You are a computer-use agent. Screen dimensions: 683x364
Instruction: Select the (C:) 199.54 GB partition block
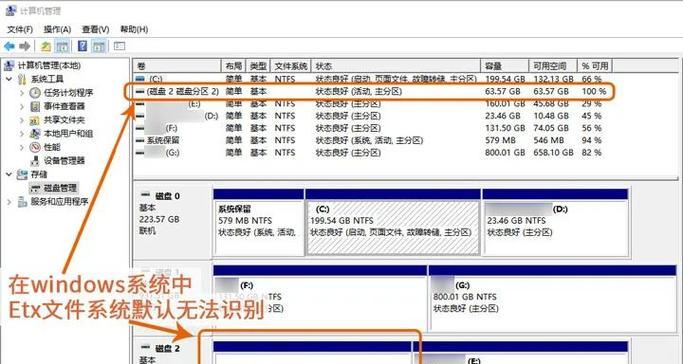pos(393,227)
